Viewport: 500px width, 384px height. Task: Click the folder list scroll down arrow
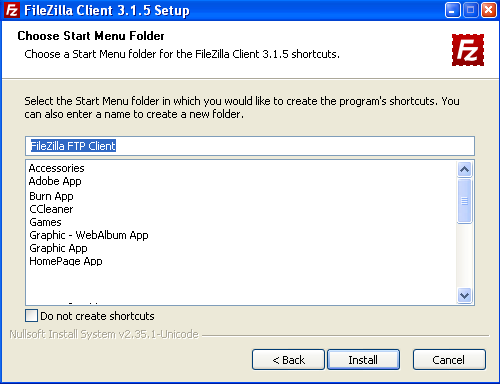click(x=464, y=295)
